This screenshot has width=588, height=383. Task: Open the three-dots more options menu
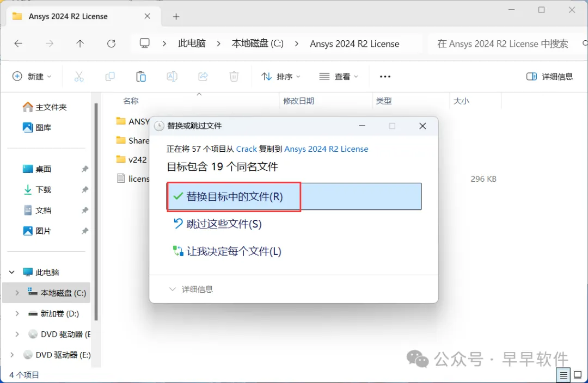tap(385, 77)
